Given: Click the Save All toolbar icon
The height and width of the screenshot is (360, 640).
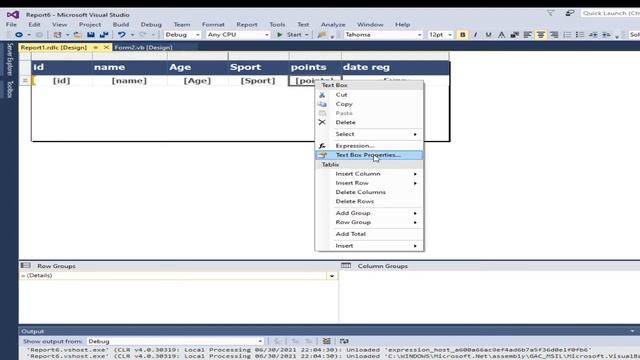Looking at the screenshot, I should point(104,35).
